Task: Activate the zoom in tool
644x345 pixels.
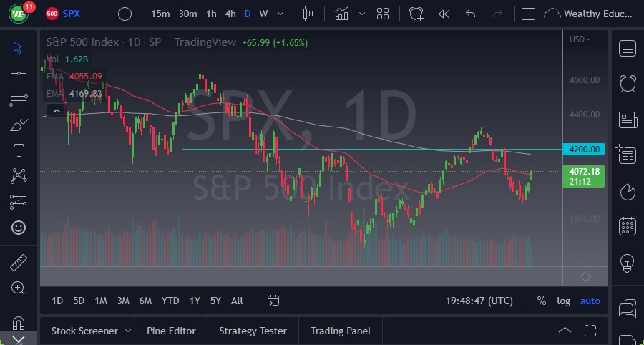Action: (x=19, y=288)
